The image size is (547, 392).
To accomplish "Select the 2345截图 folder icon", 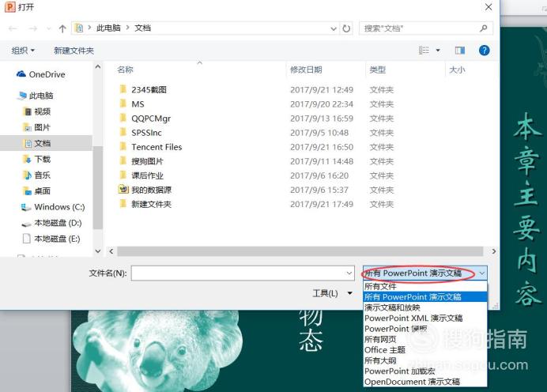I will pyautogui.click(x=123, y=89).
